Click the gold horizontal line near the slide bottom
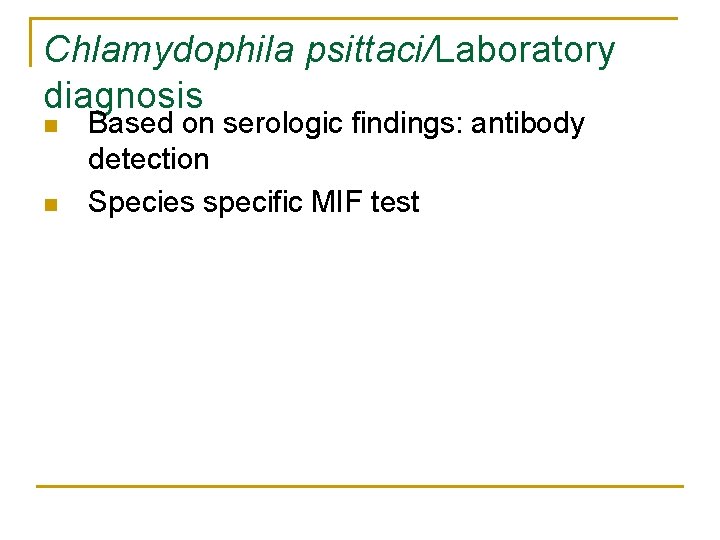The width and height of the screenshot is (720, 540). [360, 486]
